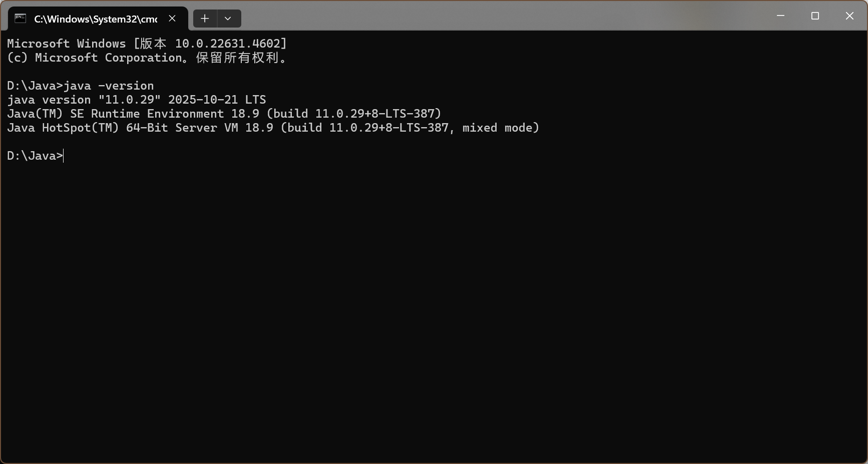The width and height of the screenshot is (868, 464).
Task: Maximize the terminal window
Action: (x=815, y=16)
